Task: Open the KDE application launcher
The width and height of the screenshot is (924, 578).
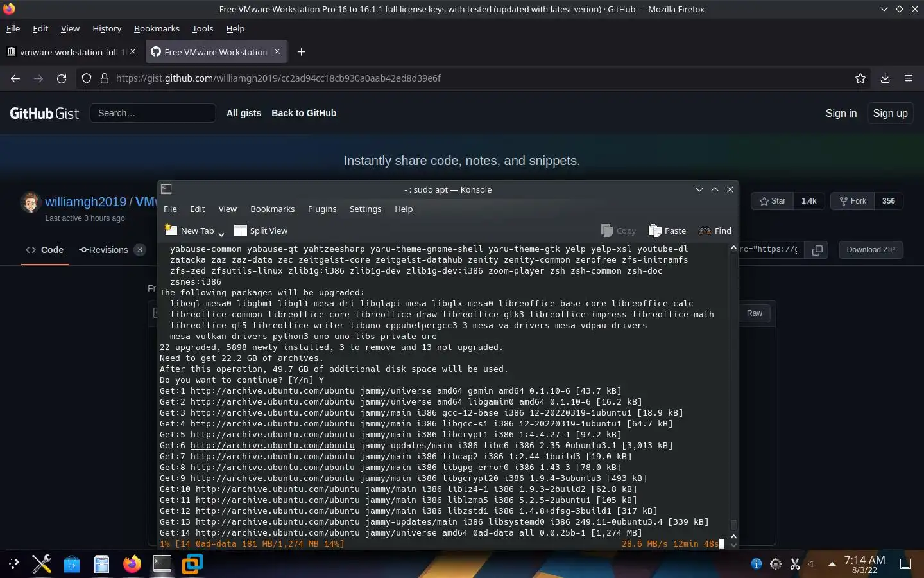Action: tap(14, 564)
